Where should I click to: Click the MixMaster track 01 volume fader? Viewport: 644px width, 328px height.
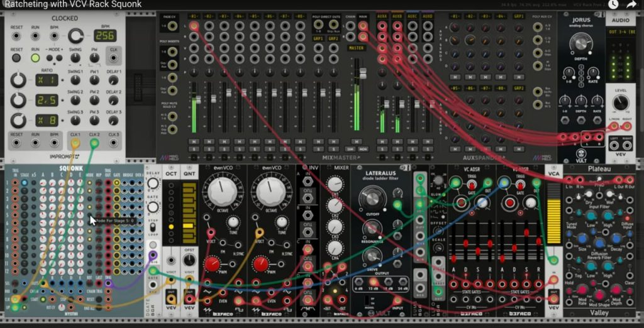[198, 100]
